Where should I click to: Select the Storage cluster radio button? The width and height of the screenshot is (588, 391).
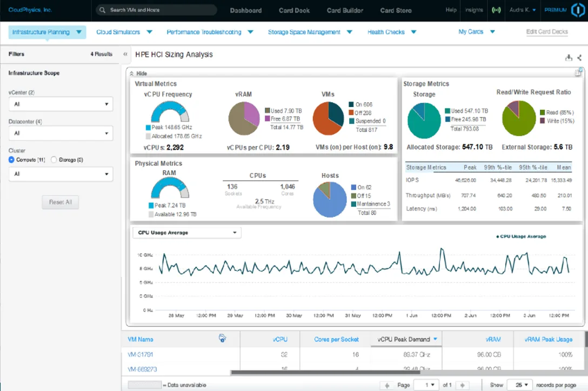pyautogui.click(x=54, y=160)
